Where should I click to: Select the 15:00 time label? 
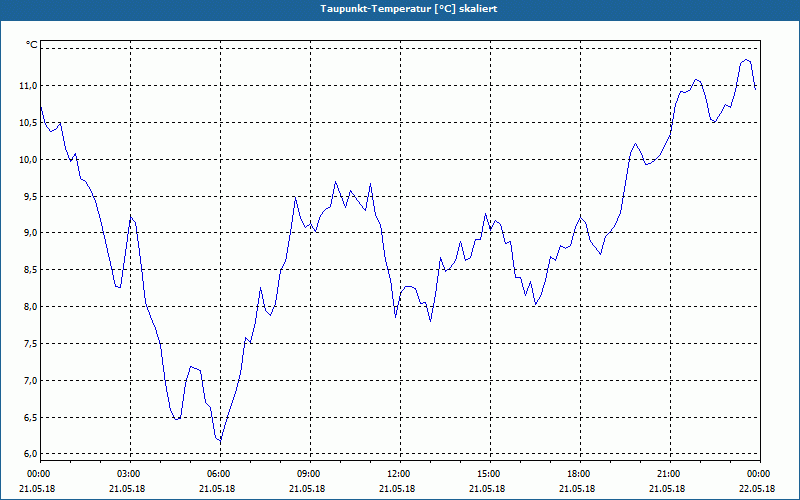488,473
